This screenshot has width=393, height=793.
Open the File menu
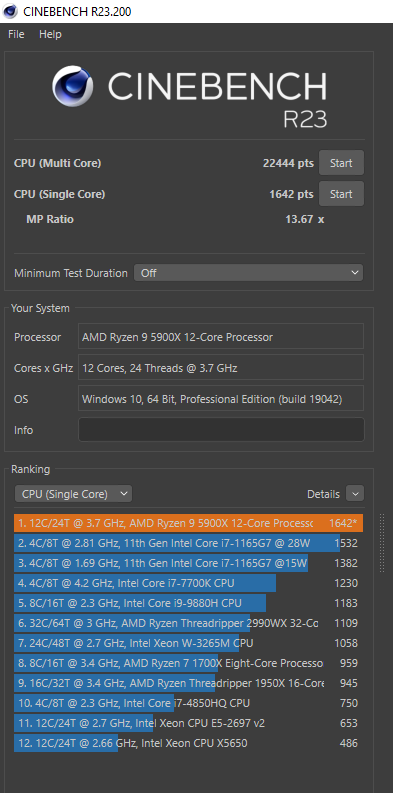[16, 34]
